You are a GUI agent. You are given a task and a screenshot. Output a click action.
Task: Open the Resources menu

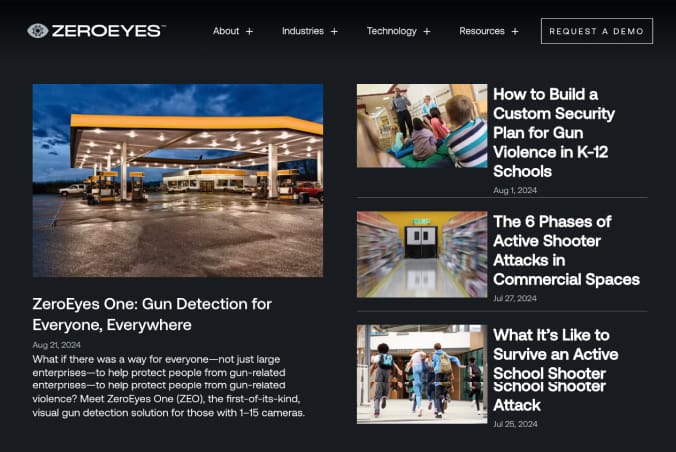pos(482,31)
